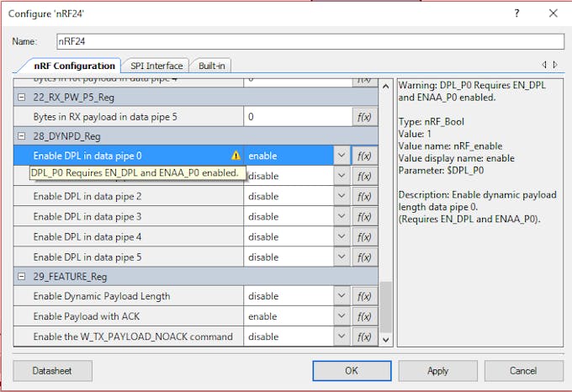The image size is (572, 392).
Task: Open dropdown for W_TX_PAYLOAD_NOACK command
Action: click(x=342, y=336)
